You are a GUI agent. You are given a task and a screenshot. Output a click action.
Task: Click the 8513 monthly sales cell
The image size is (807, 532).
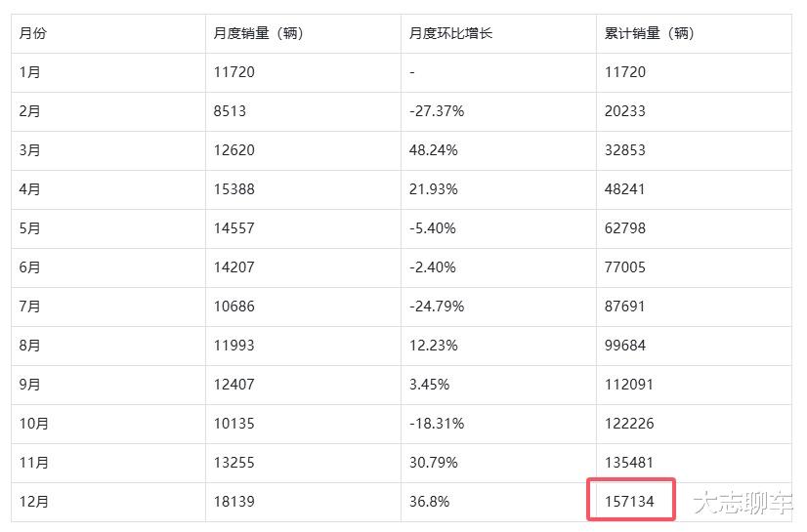(x=231, y=111)
